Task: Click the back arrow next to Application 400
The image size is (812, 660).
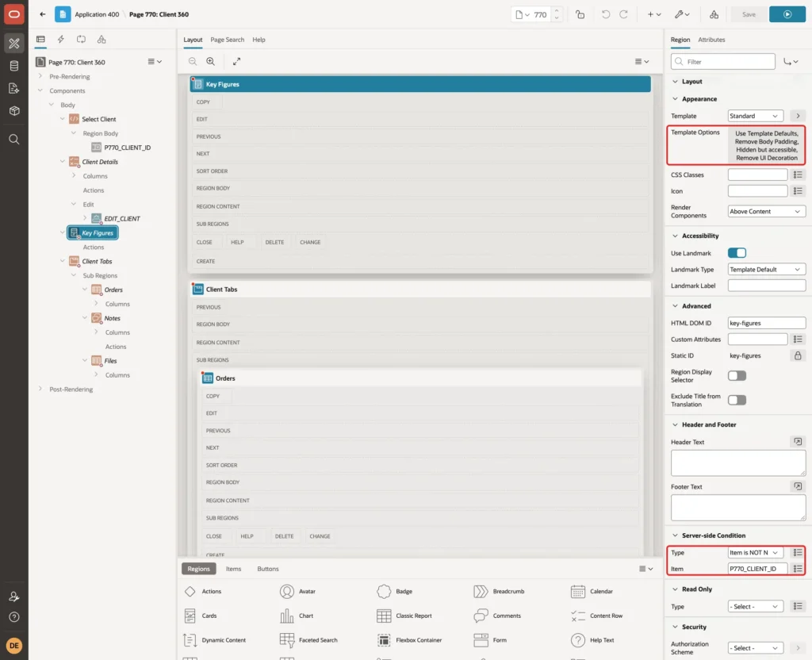Action: pyautogui.click(x=43, y=14)
